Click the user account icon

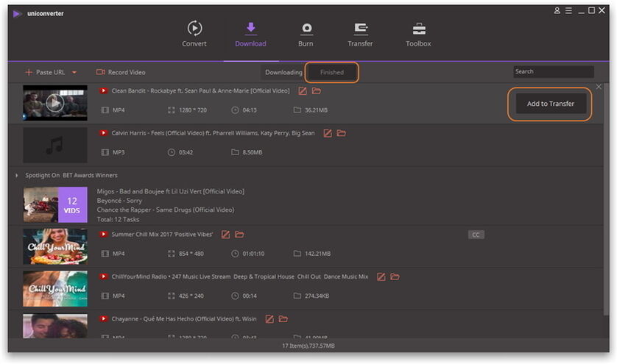[x=557, y=11]
